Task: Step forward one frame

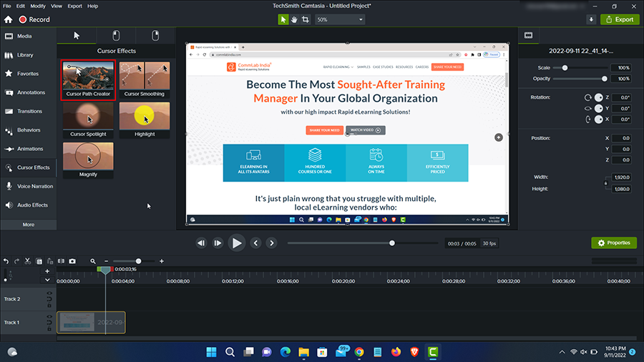Action: pyautogui.click(x=218, y=243)
